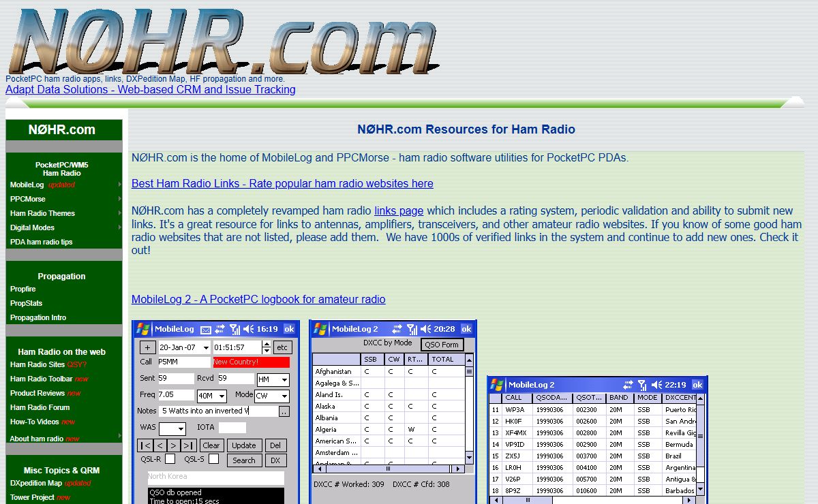Image resolution: width=818 pixels, height=504 pixels.
Task: Click the Search button in MobileLog
Action: pos(243,460)
